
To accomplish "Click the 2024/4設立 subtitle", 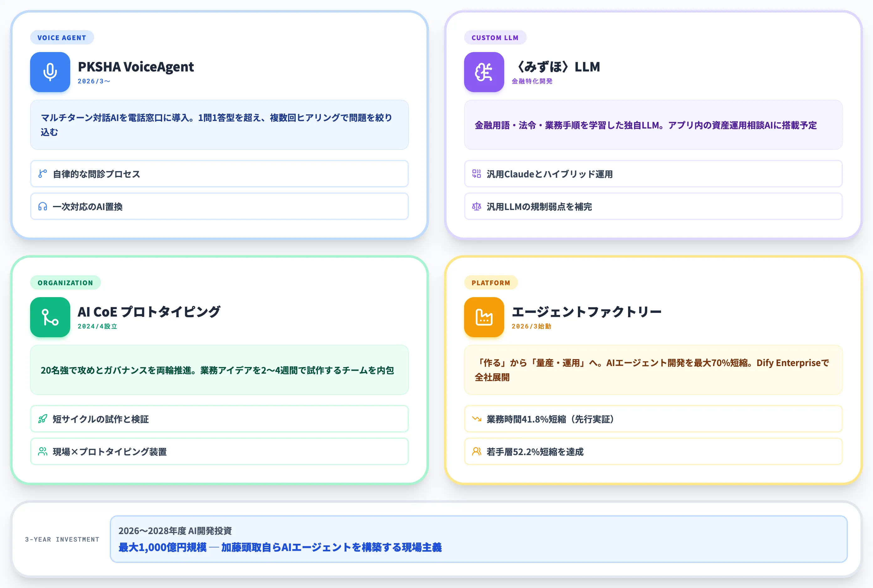I will coord(98,326).
